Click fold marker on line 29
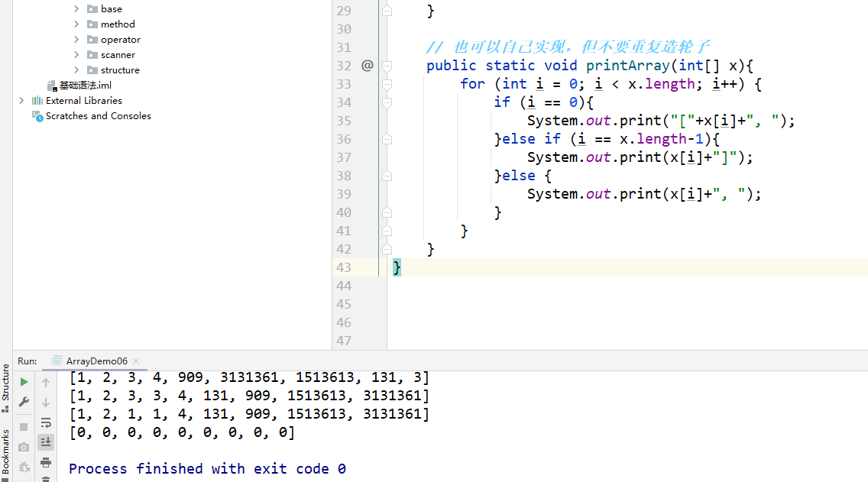This screenshot has width=868, height=482. [387, 11]
